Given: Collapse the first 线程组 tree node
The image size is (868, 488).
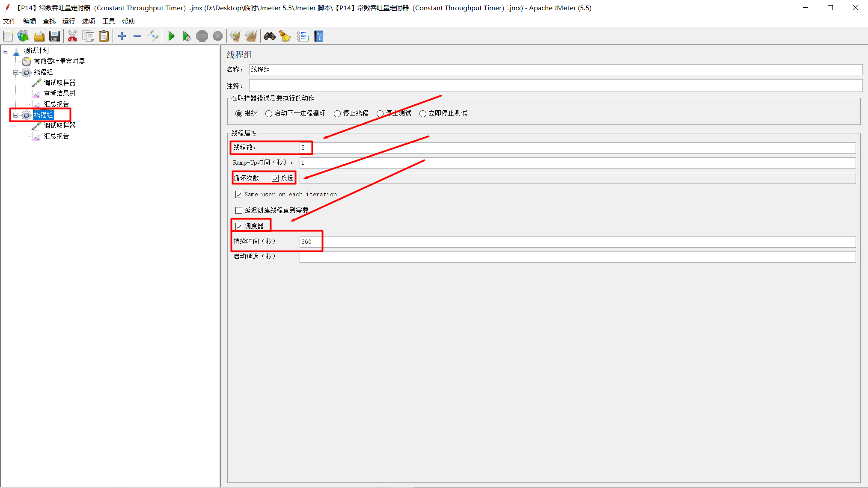Looking at the screenshot, I should tap(16, 72).
